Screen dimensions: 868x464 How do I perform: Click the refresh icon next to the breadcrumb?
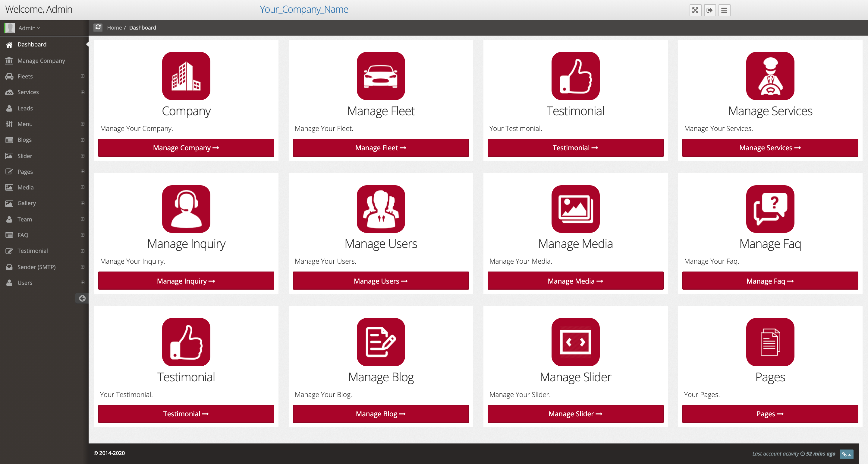coord(98,27)
